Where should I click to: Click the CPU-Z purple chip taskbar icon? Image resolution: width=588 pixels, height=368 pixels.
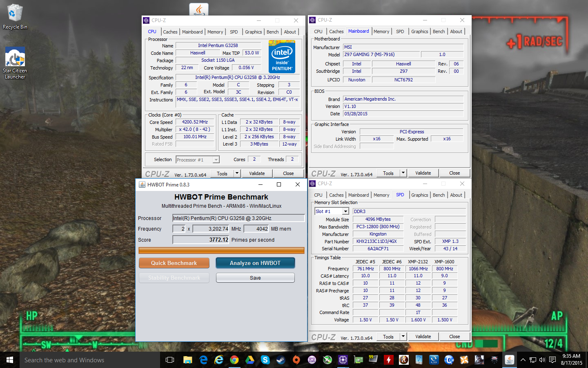[343, 360]
